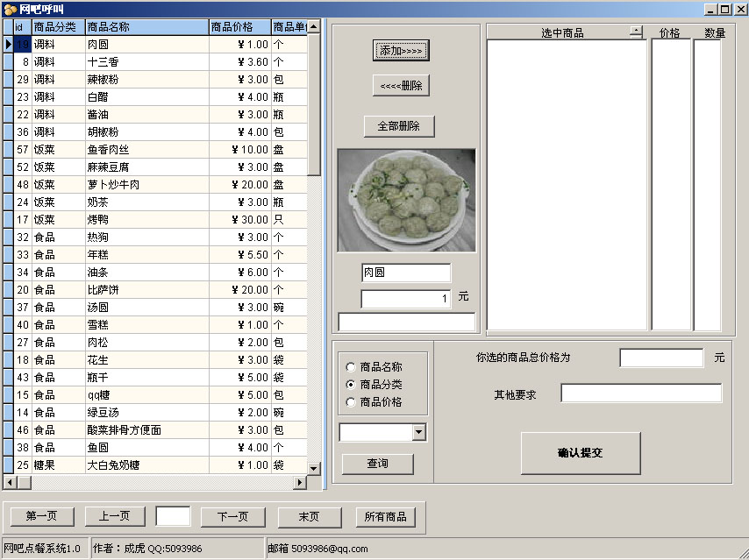Click the meatball dish thumbnail image
The width and height of the screenshot is (749, 560).
click(x=407, y=201)
